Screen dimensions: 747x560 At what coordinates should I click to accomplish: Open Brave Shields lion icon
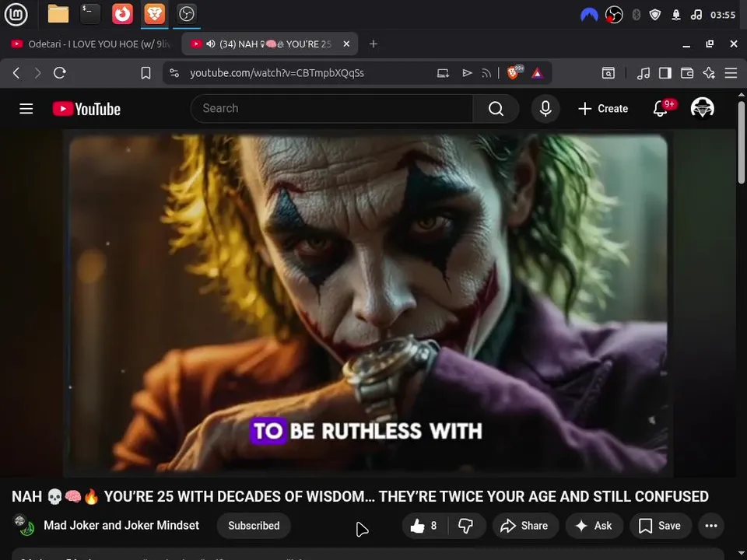[514, 72]
